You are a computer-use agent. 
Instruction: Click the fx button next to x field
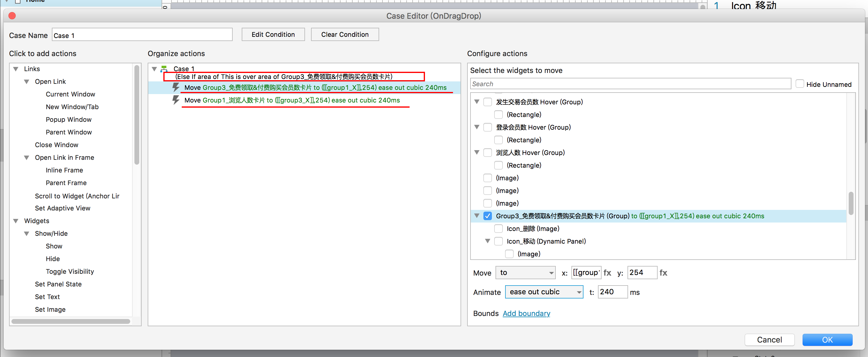coord(607,273)
